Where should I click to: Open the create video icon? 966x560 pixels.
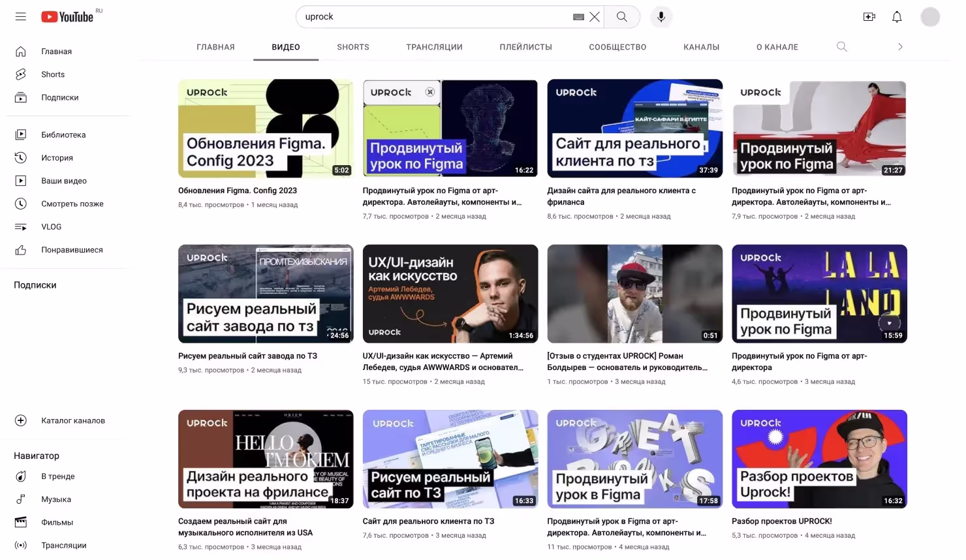(x=869, y=17)
